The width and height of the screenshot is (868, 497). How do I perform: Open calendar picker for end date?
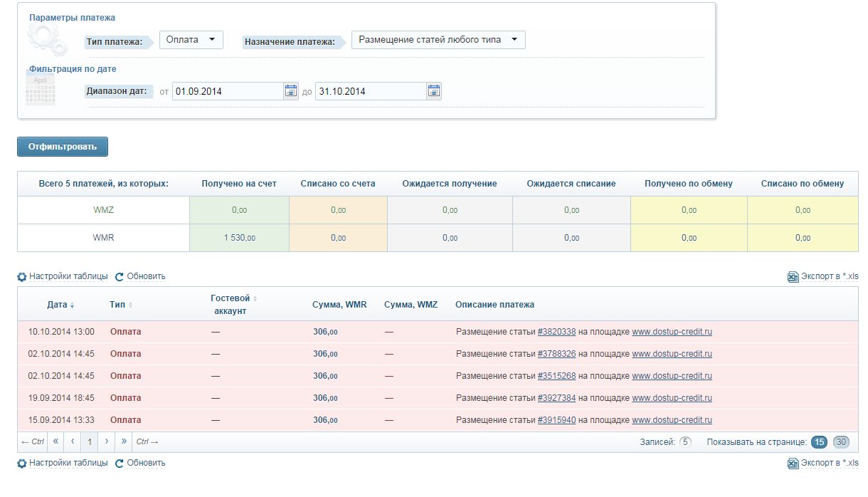click(x=434, y=91)
